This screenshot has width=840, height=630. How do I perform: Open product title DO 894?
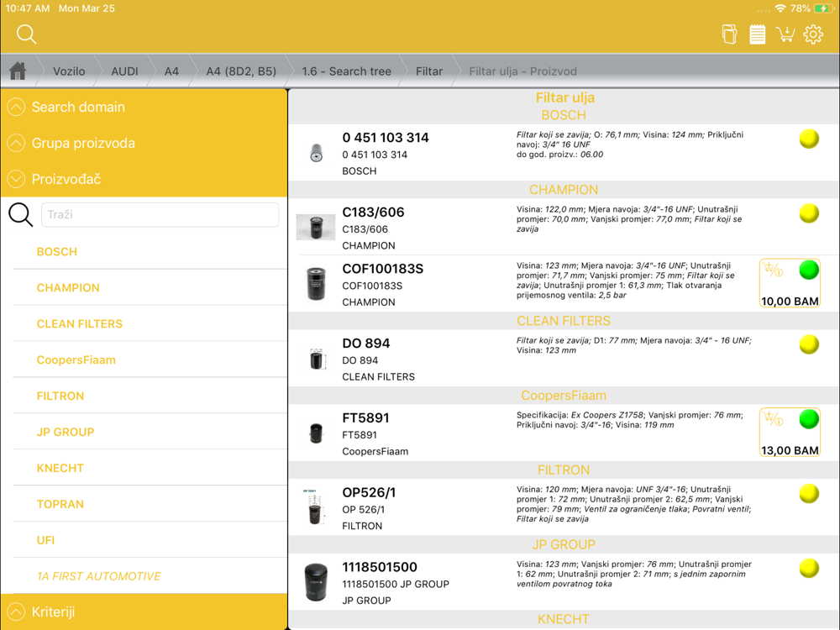coord(366,344)
